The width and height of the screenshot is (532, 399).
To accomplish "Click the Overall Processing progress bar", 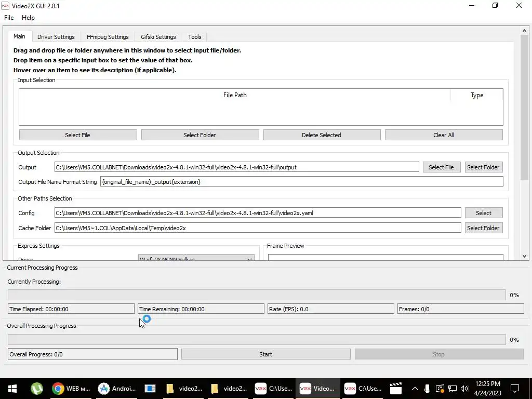I will (x=257, y=339).
